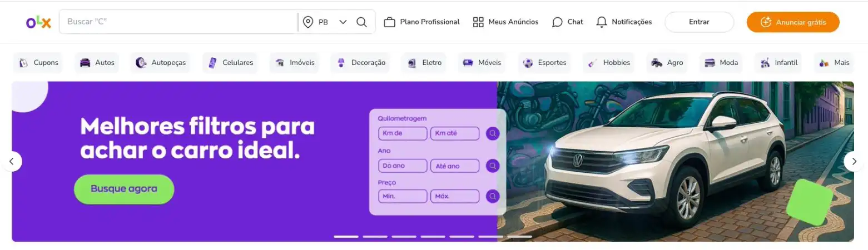Open the Mais categories menu
868x250 pixels.
click(x=834, y=63)
